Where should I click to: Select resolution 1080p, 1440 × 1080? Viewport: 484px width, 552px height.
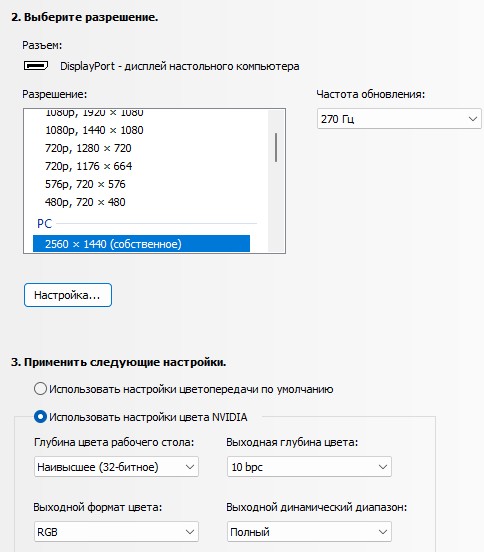pos(94,130)
